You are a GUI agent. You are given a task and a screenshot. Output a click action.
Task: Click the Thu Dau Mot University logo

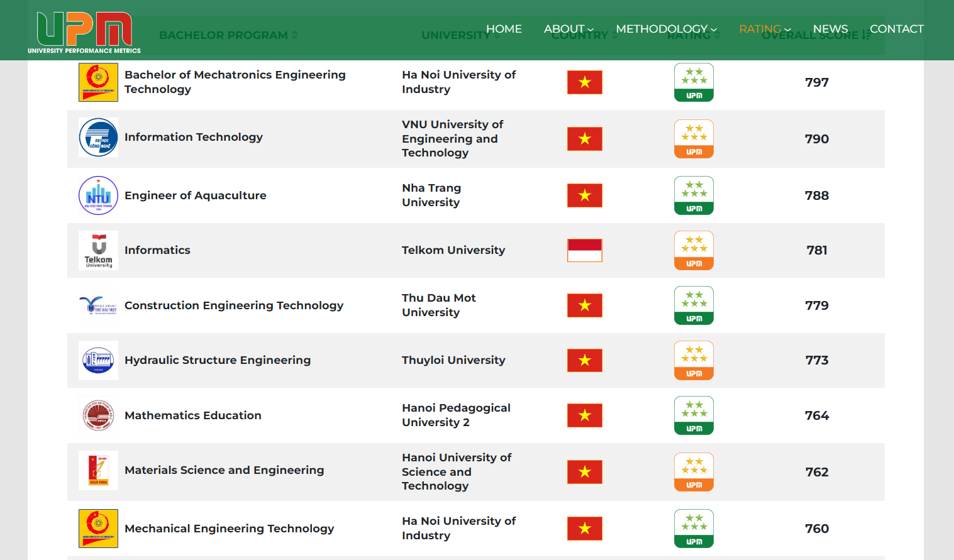click(98, 305)
